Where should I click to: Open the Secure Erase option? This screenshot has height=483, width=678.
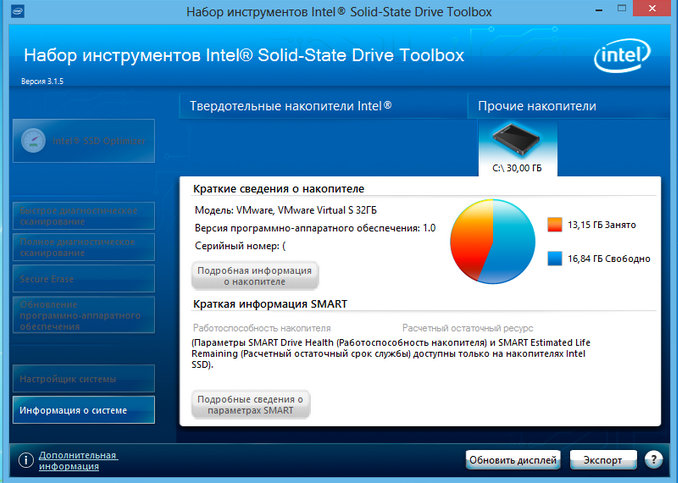point(84,279)
